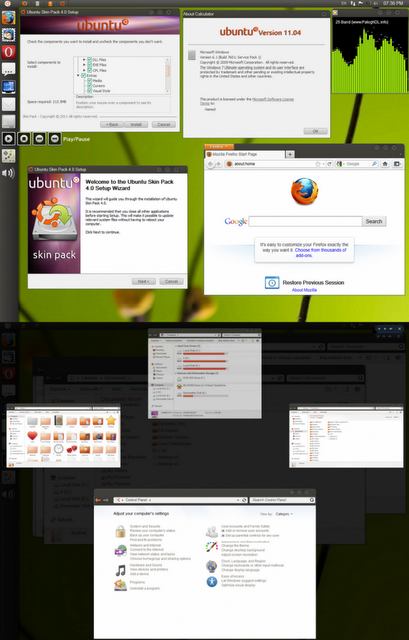This screenshot has height=640, width=409.
Task: Open the grey drive icon in dock
Action: pos(9,121)
